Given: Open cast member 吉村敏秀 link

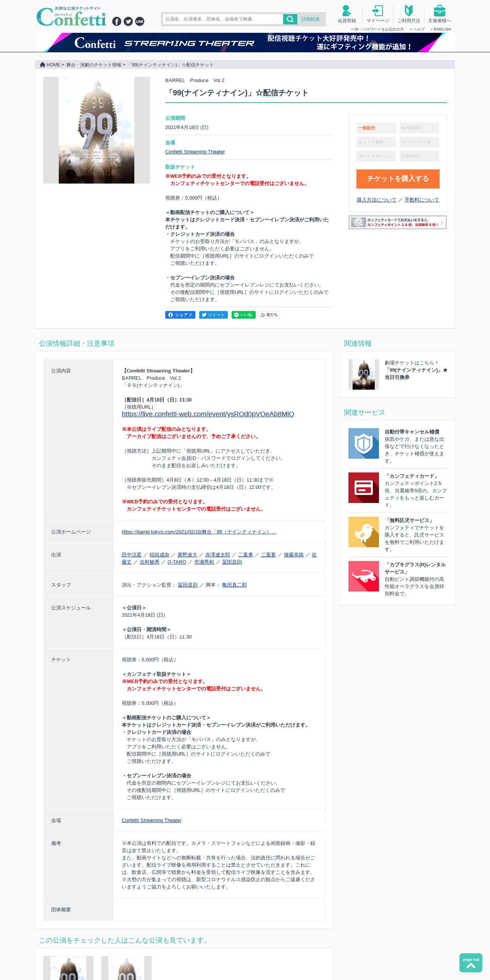Looking at the screenshot, I should 150,562.
